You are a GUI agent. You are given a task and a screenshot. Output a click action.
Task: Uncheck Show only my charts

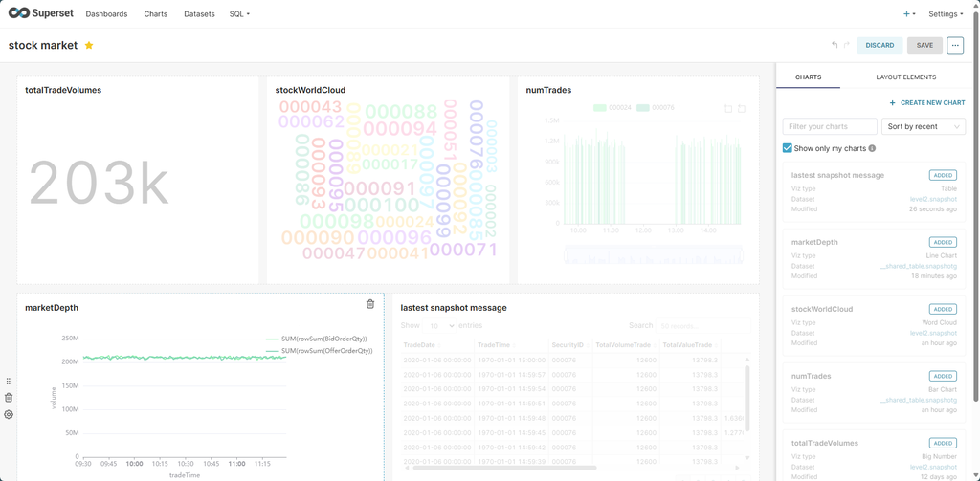pyautogui.click(x=788, y=148)
